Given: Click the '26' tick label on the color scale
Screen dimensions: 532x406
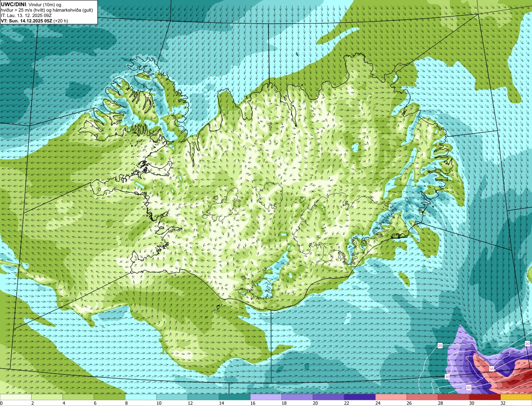Looking at the screenshot, I should 409,403.
